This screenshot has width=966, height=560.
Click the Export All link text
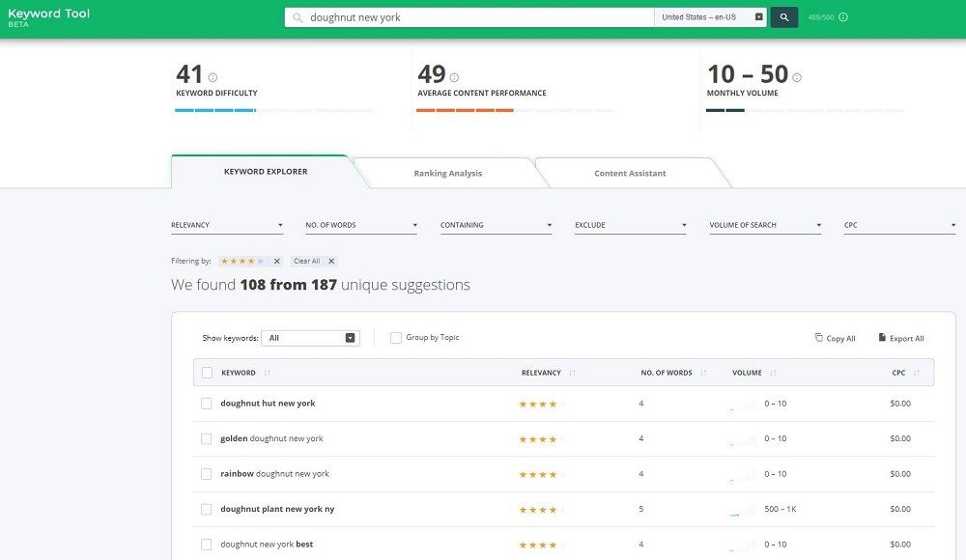(906, 339)
